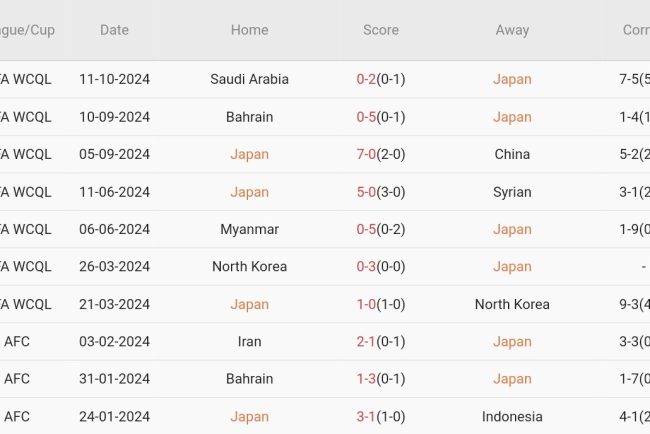Select the Syrian team name
Image resolution: width=650 pixels, height=434 pixels.
(512, 192)
